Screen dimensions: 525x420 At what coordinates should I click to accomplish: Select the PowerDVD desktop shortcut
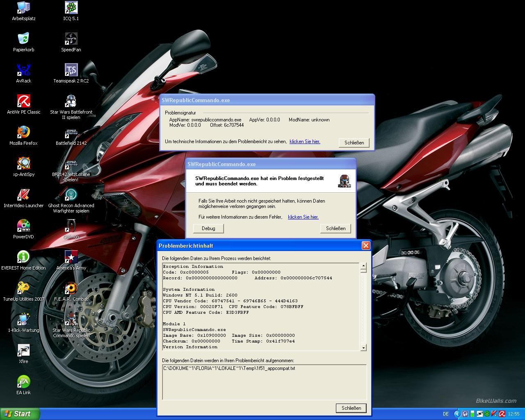24,229
